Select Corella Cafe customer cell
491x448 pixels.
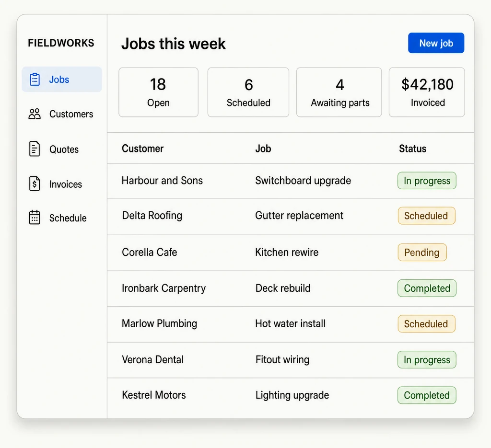pos(150,252)
